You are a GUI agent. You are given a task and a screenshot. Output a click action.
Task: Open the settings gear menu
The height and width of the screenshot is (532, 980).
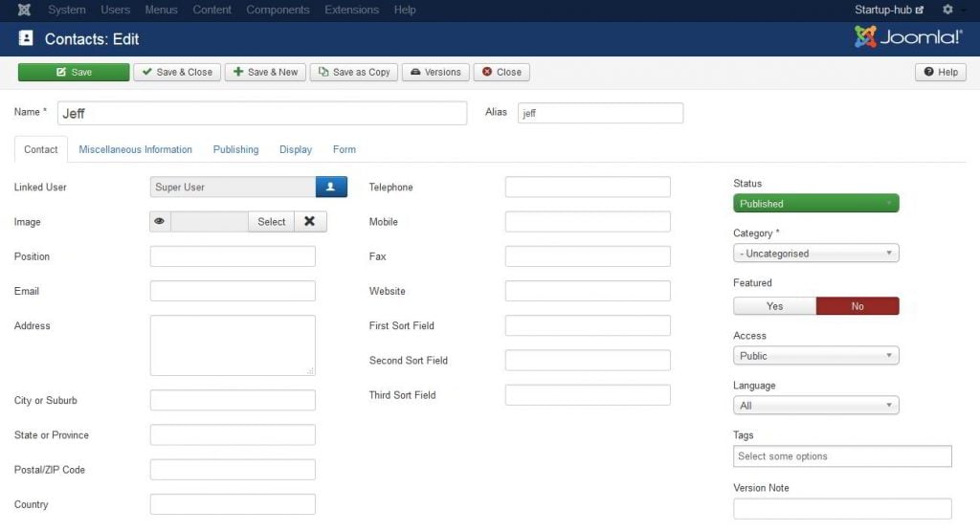tap(947, 10)
